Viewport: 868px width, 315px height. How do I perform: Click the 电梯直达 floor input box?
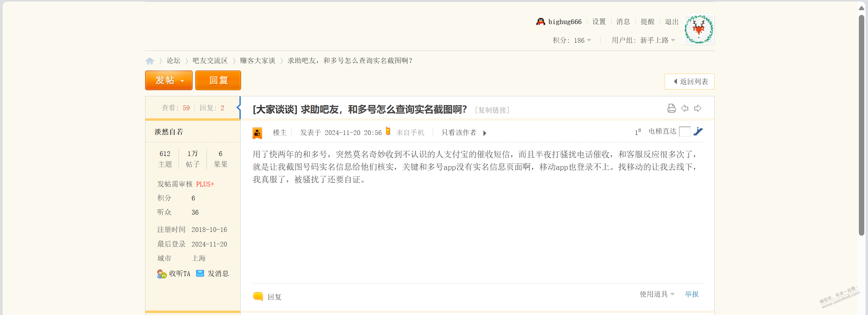click(x=685, y=132)
